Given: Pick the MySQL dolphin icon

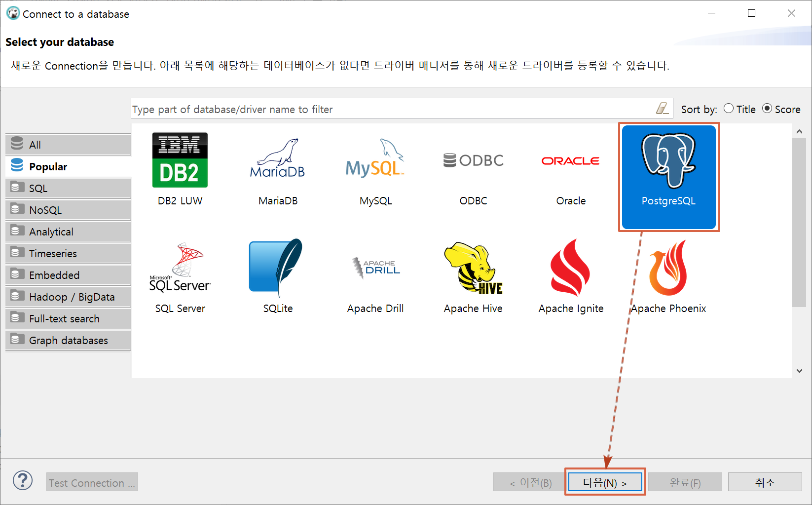Looking at the screenshot, I should [375, 158].
